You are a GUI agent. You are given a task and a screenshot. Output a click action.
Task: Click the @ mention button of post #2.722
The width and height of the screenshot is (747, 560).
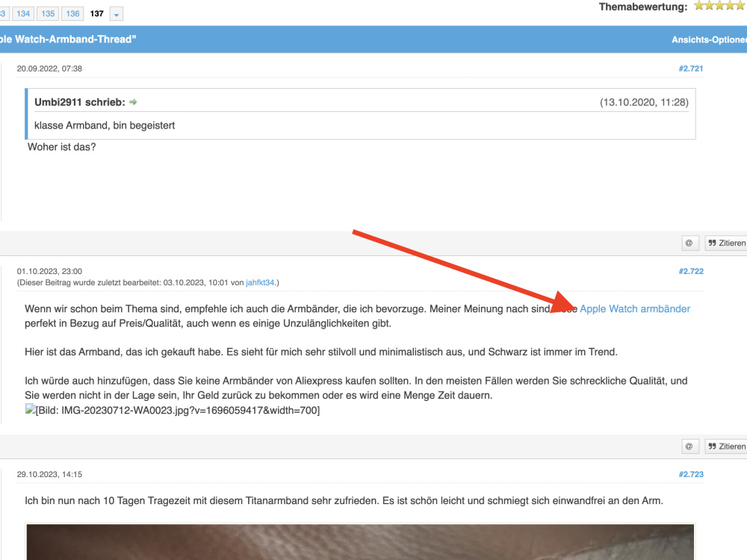click(x=689, y=447)
